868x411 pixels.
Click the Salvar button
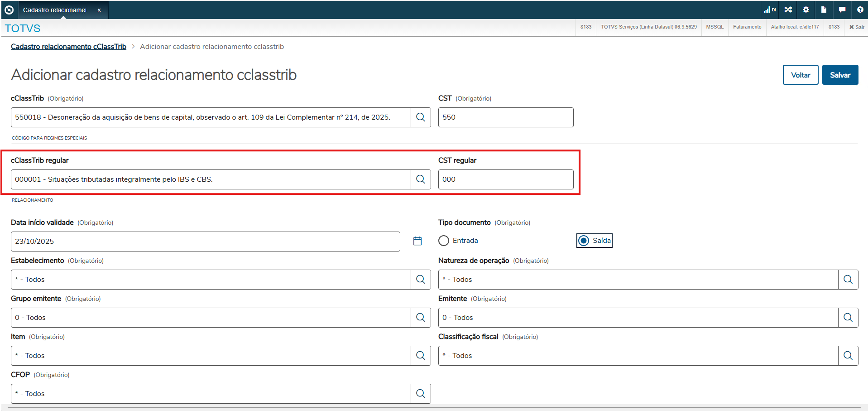point(840,75)
